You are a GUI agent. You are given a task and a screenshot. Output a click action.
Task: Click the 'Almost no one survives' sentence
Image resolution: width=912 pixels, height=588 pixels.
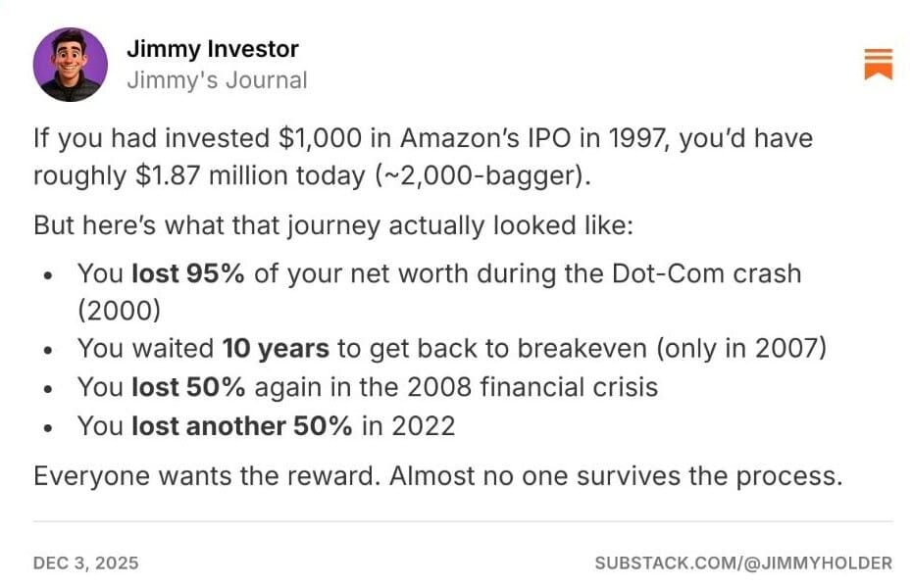[616, 476]
